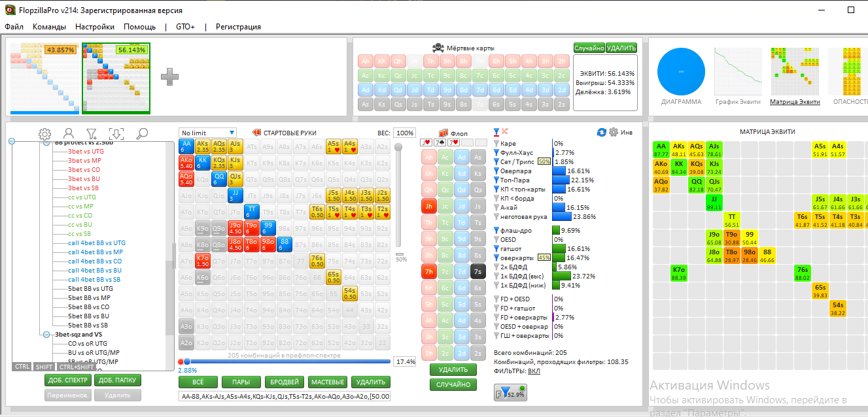Image resolution: width=868 pixels, height=417 pixels.
Task: Click the red X to clear filters
Action: point(505,132)
